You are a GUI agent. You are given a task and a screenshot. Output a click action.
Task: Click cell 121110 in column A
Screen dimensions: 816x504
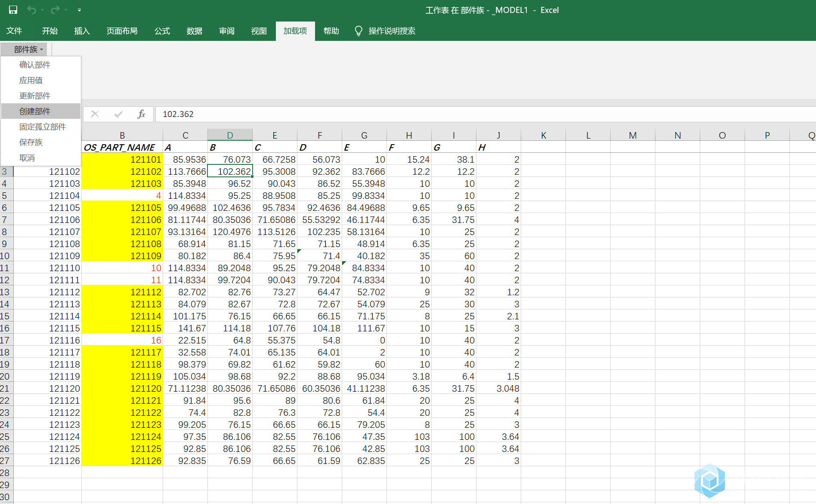(47, 268)
